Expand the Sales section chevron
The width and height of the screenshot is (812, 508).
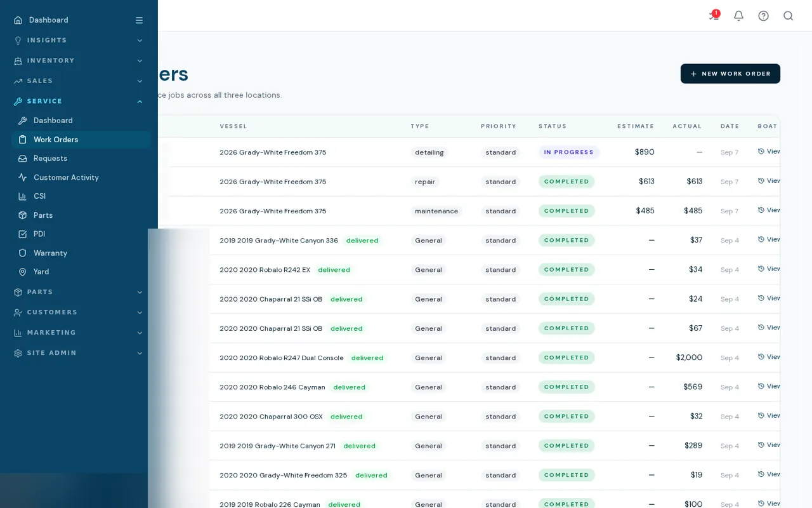coord(140,81)
